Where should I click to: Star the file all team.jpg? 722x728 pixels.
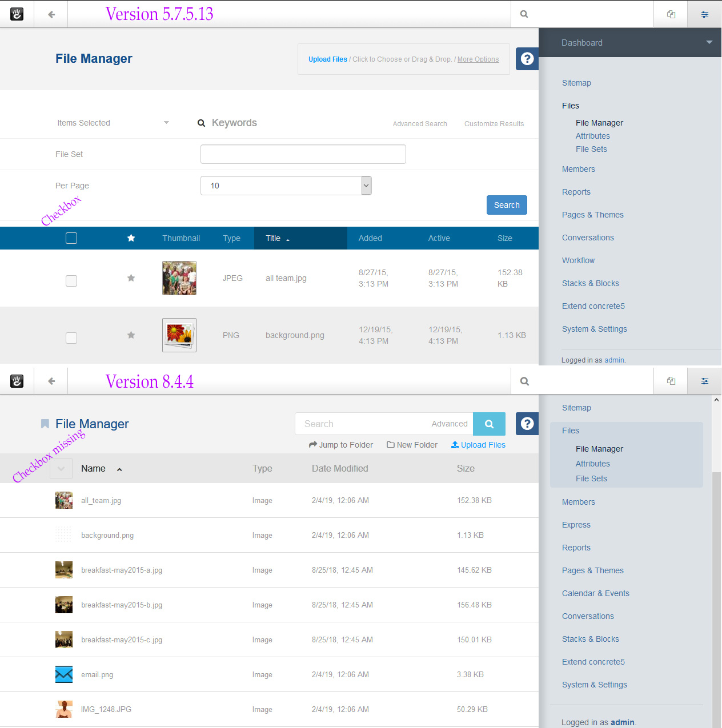pos(131,278)
